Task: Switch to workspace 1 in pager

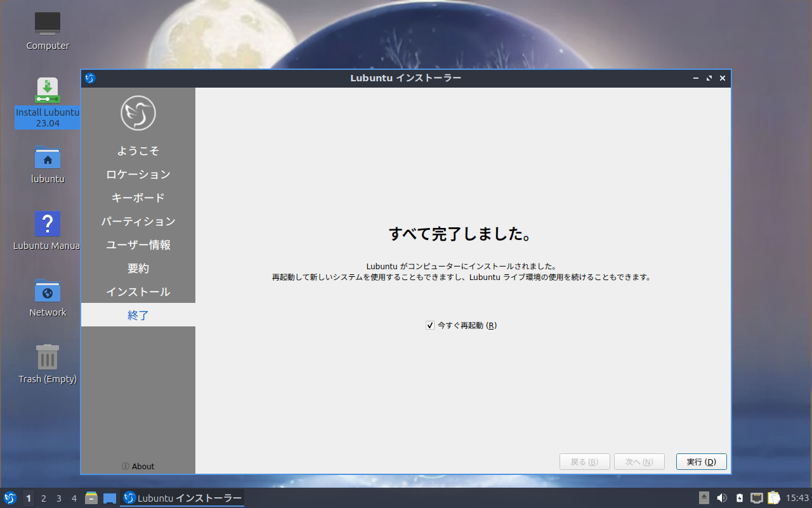Action: pos(29,498)
